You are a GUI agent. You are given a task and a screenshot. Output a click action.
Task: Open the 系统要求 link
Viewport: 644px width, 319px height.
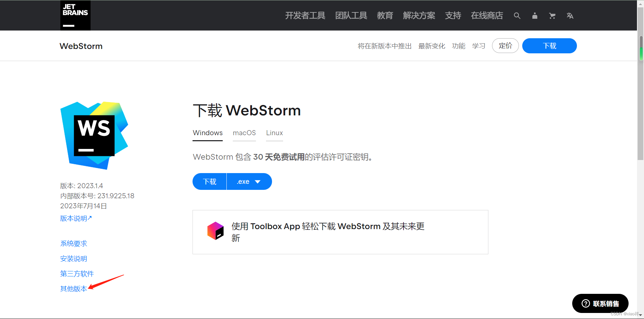click(x=73, y=244)
